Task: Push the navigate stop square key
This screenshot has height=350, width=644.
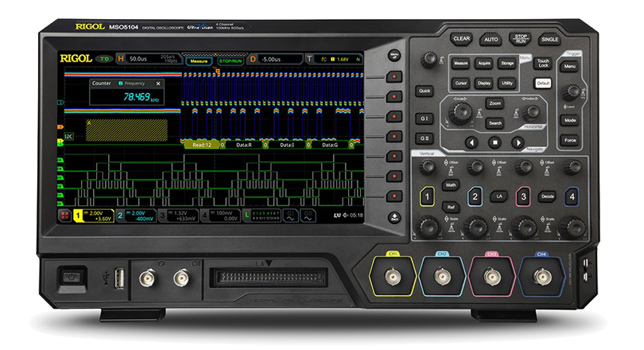Action: [495, 142]
